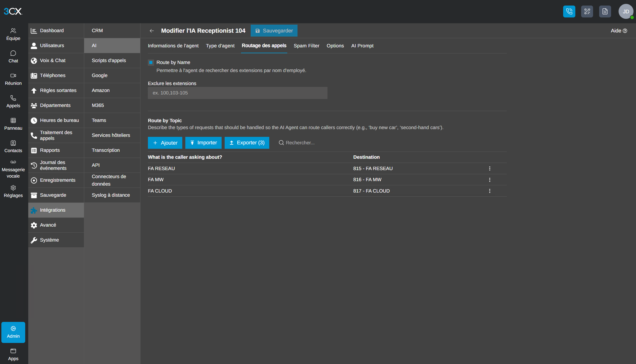Open Messagerie vocale in left rail
Screen dimensions: 636x364
click(x=13, y=169)
